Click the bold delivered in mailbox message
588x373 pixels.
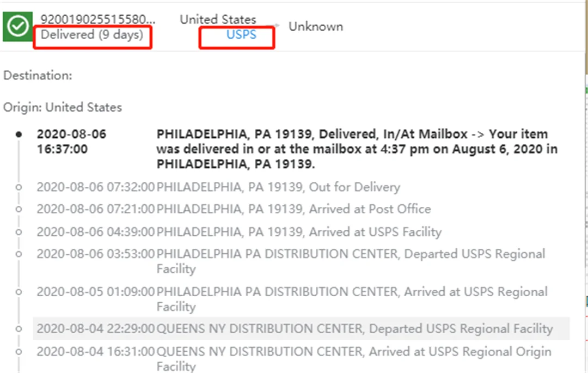click(x=357, y=149)
